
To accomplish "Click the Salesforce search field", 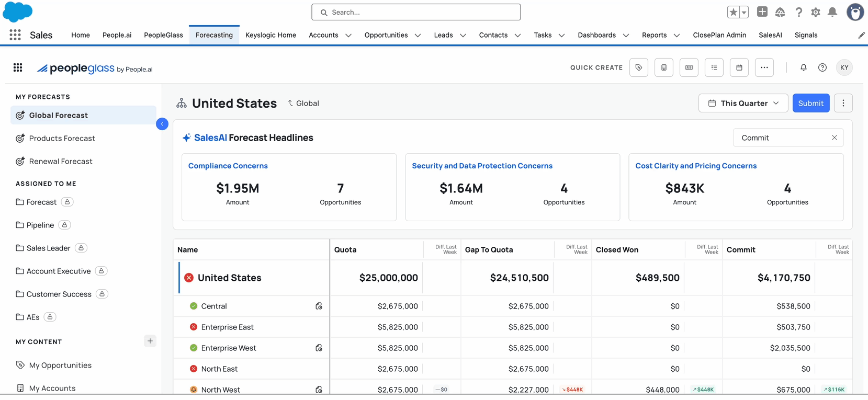I will [416, 12].
